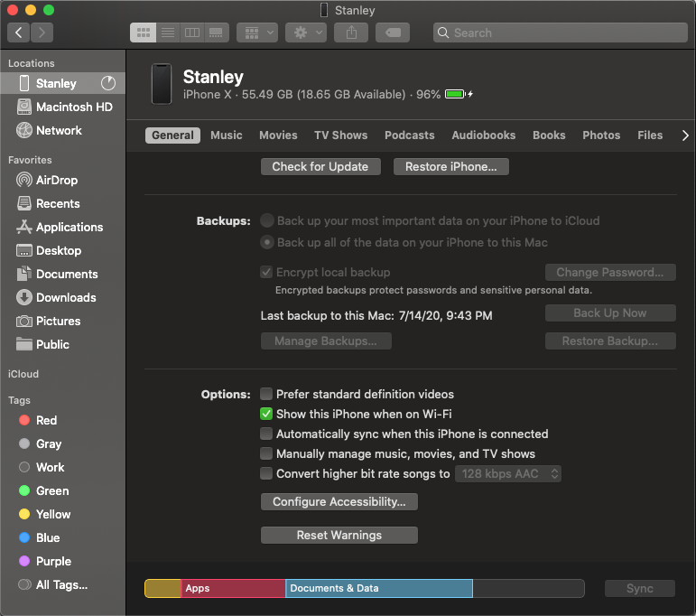Filter by the Gray tag

pos(62,443)
